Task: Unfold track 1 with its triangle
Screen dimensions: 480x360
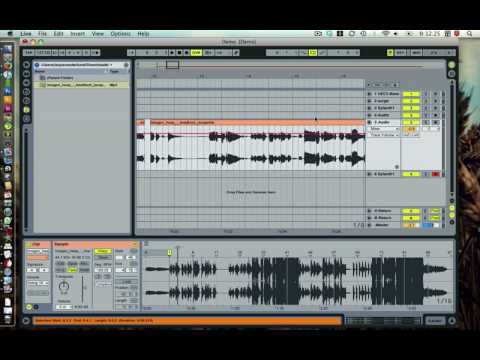Action: pos(369,94)
